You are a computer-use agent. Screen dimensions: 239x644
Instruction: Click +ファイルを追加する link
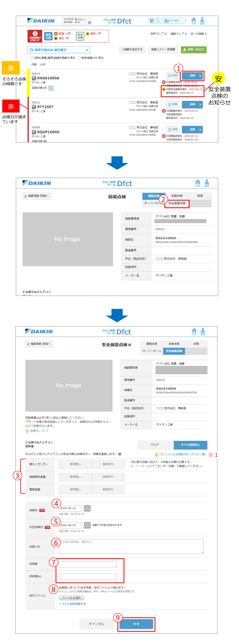tap(72, 604)
